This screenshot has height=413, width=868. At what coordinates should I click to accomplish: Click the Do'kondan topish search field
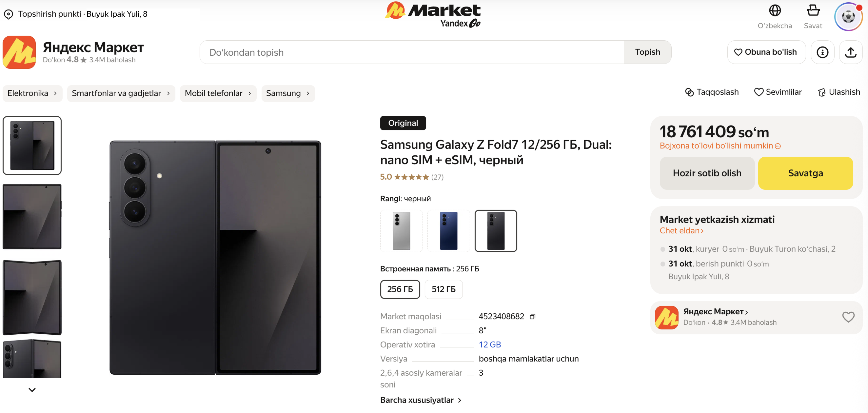(412, 52)
